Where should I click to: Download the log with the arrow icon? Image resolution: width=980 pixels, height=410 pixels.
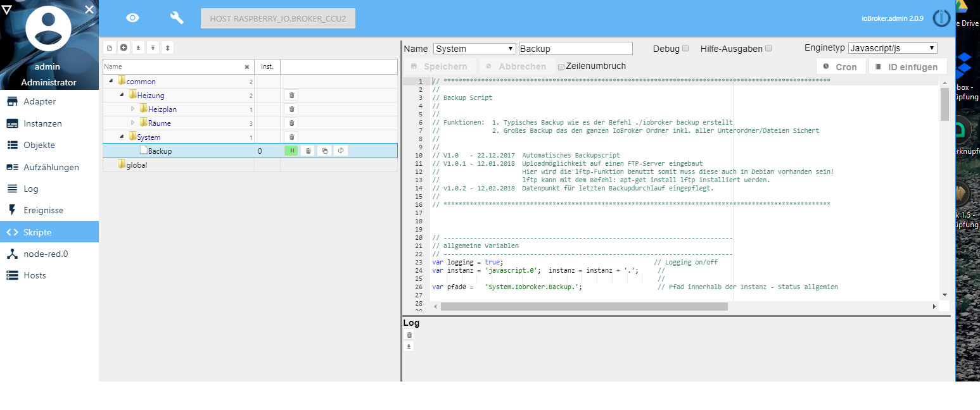tap(409, 346)
